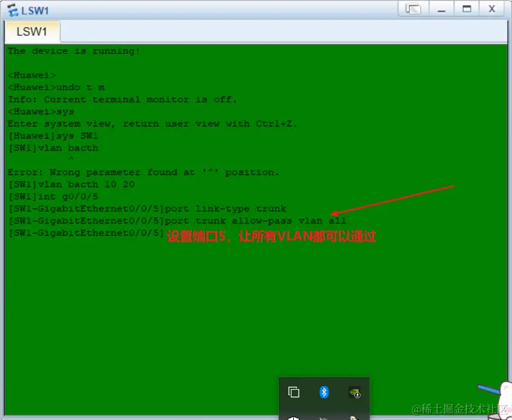512x420 pixels.
Task: Click the 'port link-type trunk' command line
Action: pos(147,208)
